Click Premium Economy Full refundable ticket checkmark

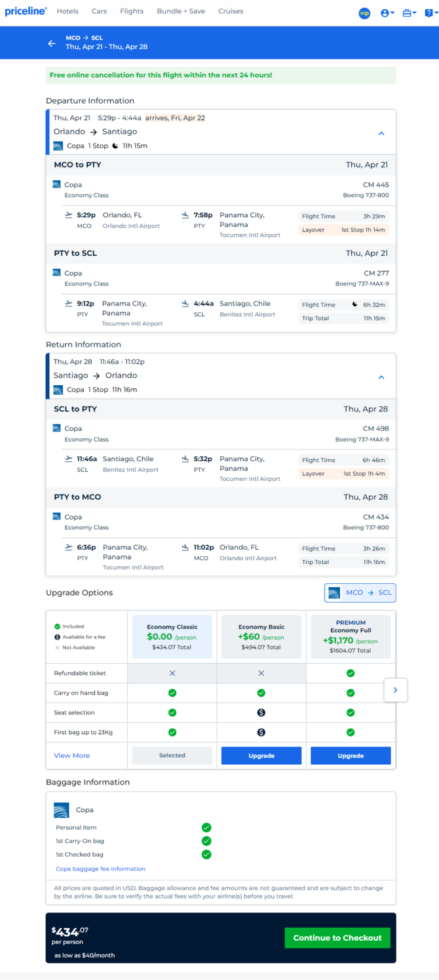point(351,673)
